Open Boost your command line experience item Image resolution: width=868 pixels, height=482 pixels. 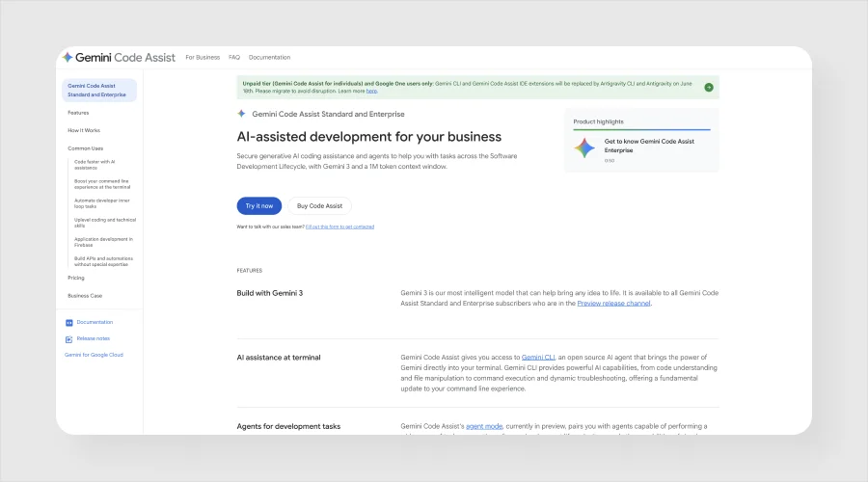click(102, 184)
